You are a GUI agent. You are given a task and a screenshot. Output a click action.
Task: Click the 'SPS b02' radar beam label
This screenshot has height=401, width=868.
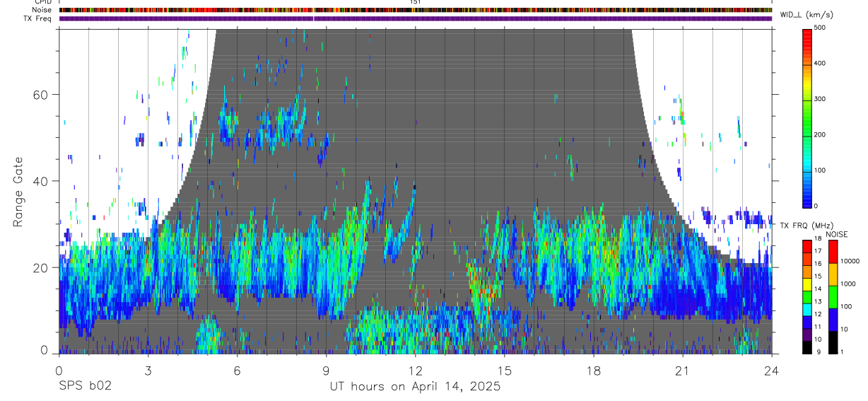pos(85,386)
